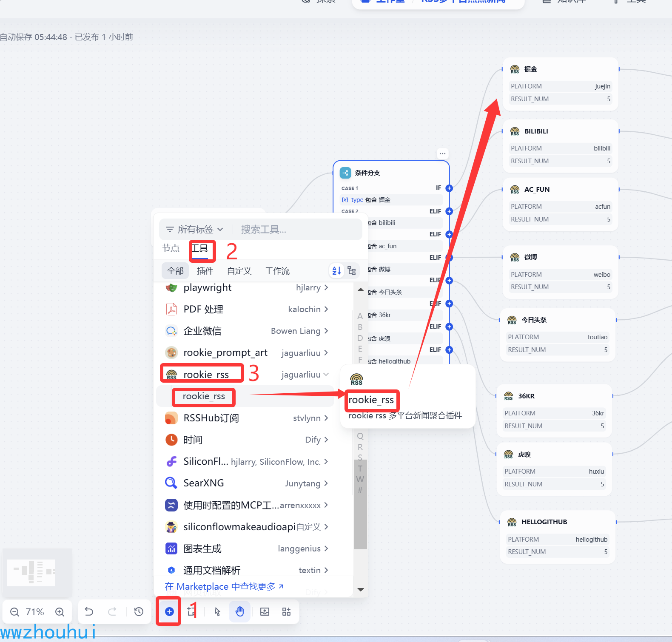Viewport: 672px width, 642px height.
Task: Click the scrollbar down arrow
Action: tap(361, 589)
